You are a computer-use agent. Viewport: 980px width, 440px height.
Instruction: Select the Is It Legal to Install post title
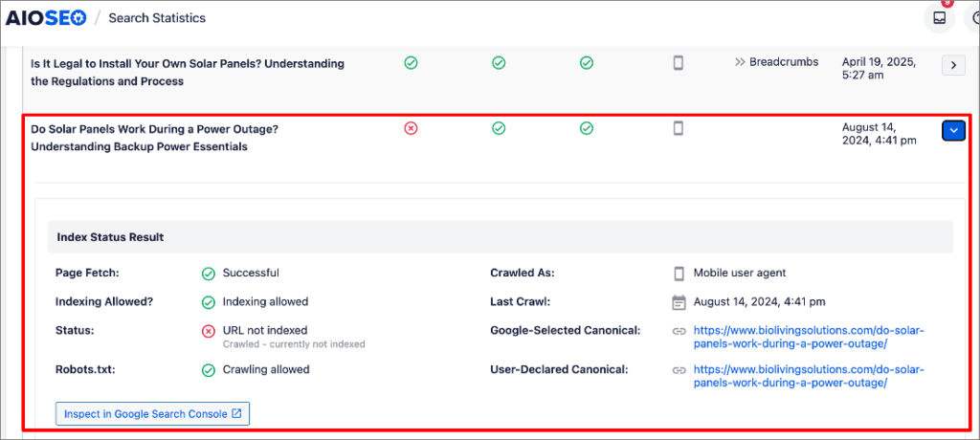[188, 72]
